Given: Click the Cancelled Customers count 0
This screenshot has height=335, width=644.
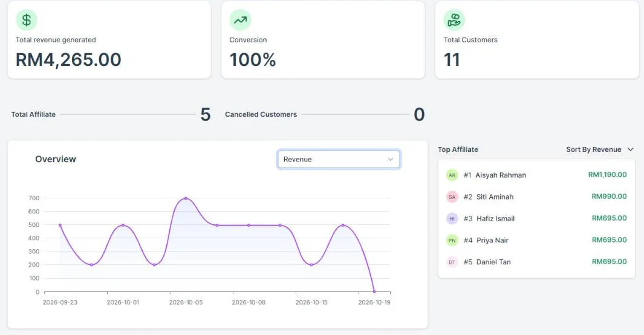Looking at the screenshot, I should pos(419,114).
